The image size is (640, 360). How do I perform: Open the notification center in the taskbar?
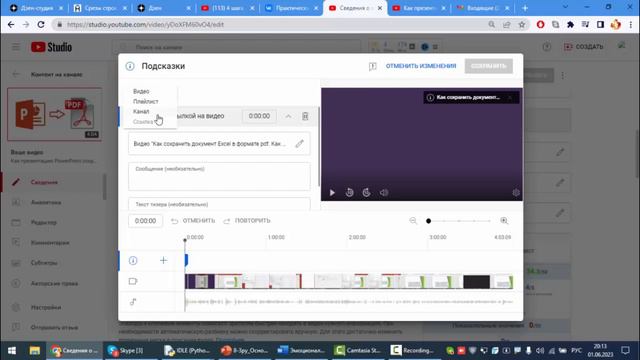(625, 351)
